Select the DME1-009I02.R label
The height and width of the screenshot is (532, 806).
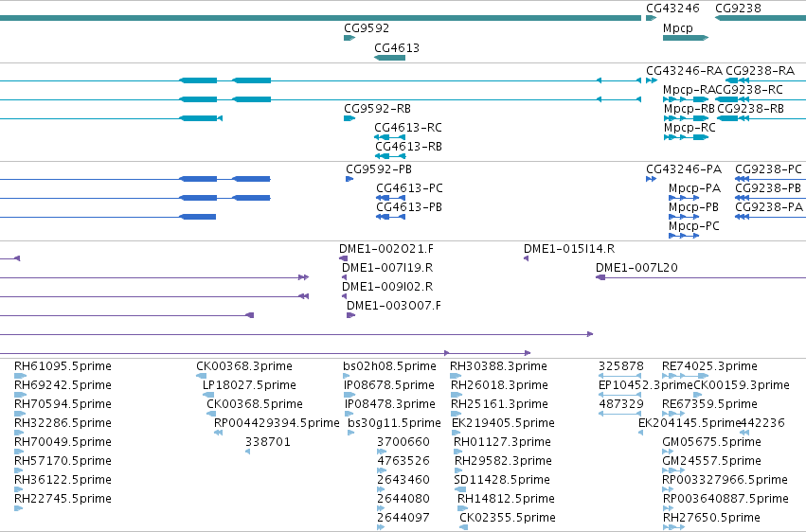(387, 287)
